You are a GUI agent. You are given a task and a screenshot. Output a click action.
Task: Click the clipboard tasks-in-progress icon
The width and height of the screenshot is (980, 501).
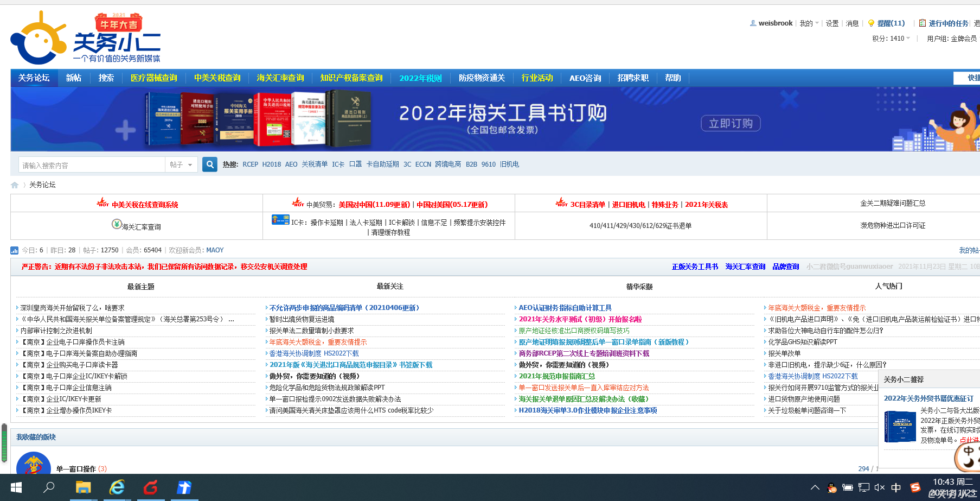[x=923, y=23]
